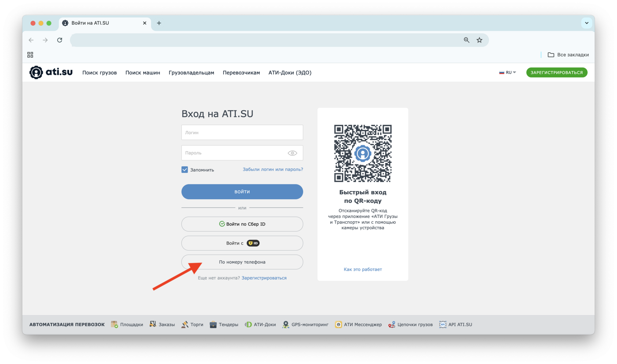Open the Тендеры briefcase icon
Screen dimensions: 617x364
pos(213,324)
